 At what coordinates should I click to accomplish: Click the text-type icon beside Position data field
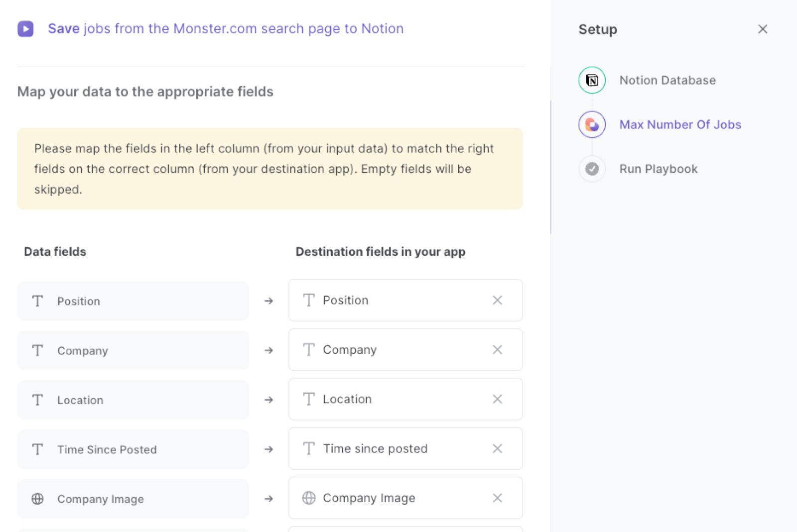[x=37, y=301]
